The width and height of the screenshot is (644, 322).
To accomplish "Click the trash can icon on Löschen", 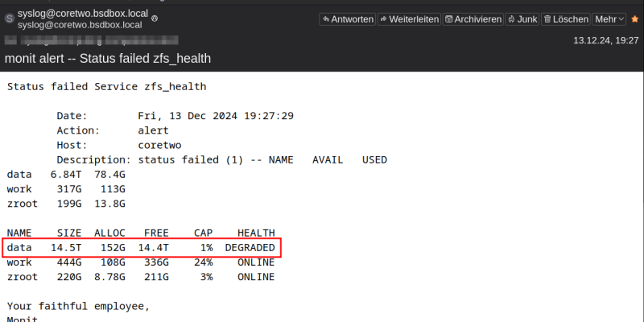I will [x=547, y=19].
